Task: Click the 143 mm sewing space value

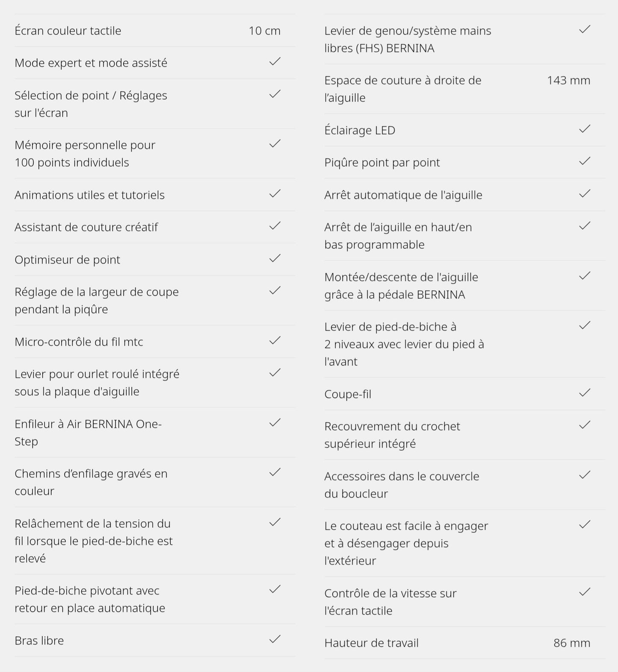Action: click(x=568, y=80)
